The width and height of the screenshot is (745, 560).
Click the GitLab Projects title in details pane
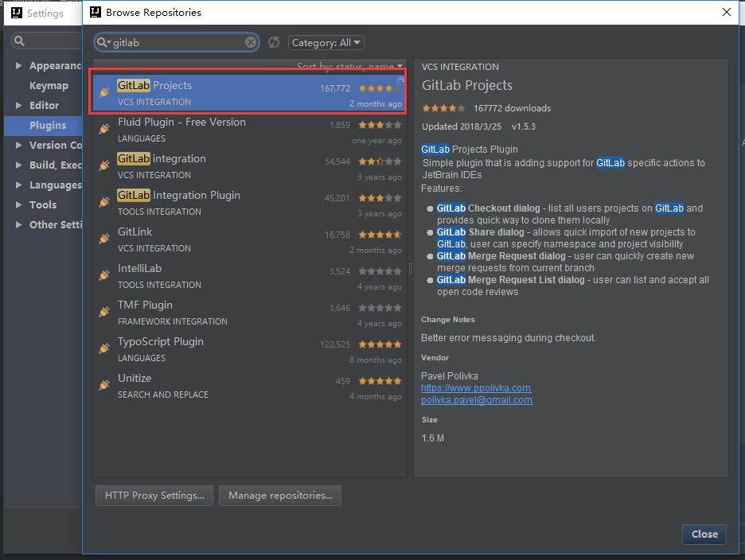pos(467,85)
